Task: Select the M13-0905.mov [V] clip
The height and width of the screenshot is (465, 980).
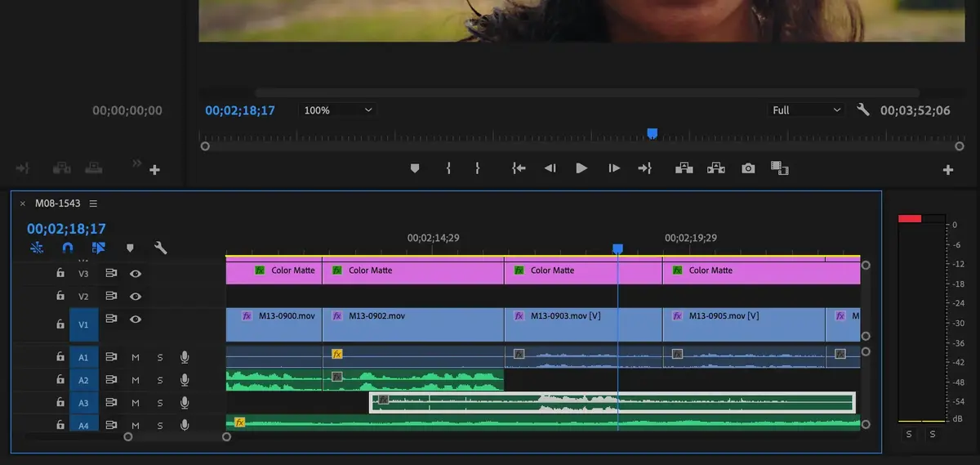Action: pyautogui.click(x=744, y=324)
